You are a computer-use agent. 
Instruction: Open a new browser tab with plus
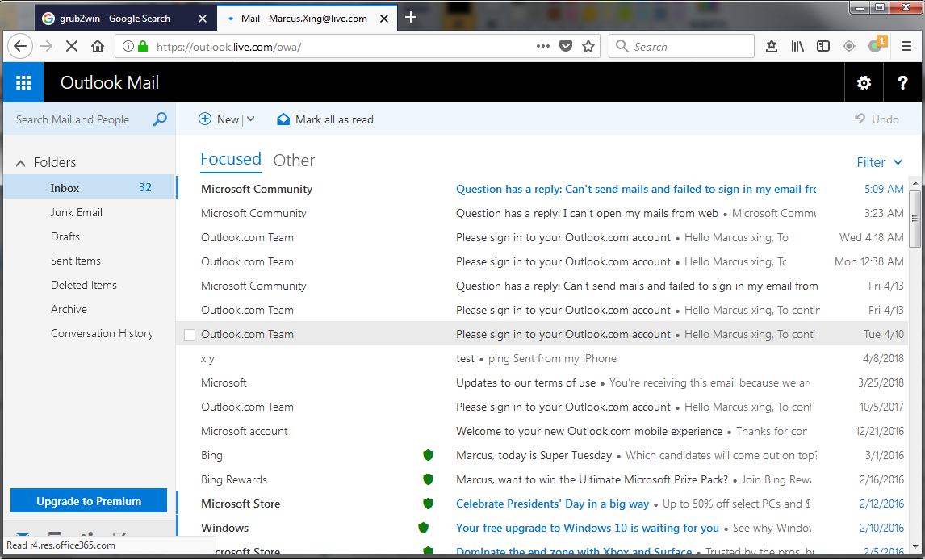coord(411,18)
